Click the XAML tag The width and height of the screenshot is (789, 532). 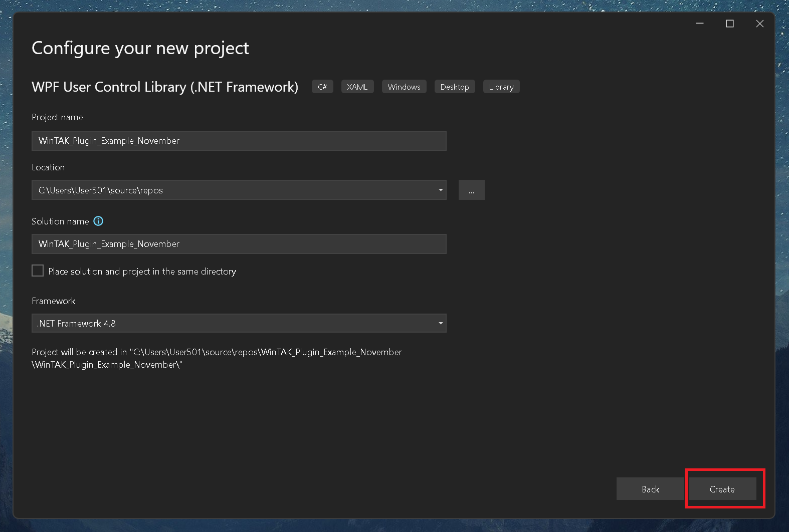(357, 87)
